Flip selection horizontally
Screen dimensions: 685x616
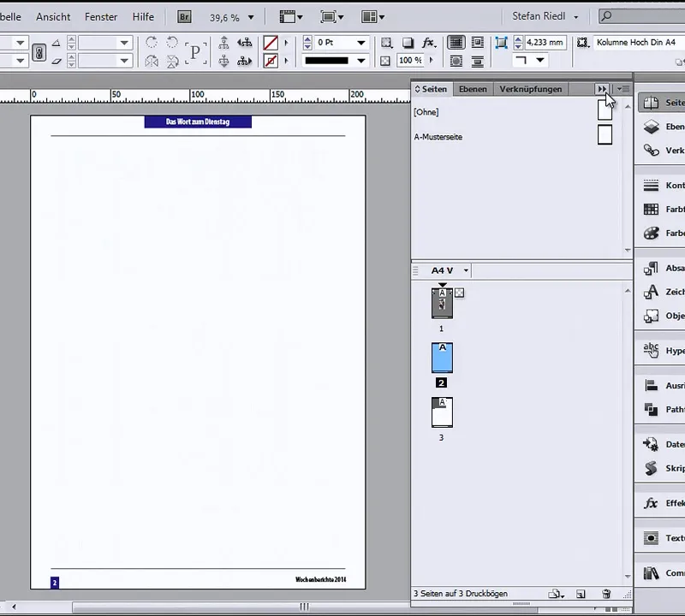coord(152,61)
